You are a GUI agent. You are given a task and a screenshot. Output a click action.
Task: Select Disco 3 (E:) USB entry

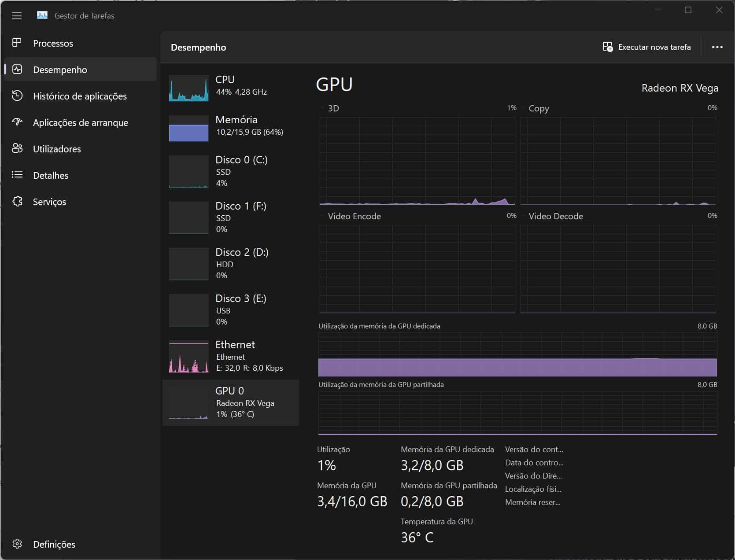[231, 310]
